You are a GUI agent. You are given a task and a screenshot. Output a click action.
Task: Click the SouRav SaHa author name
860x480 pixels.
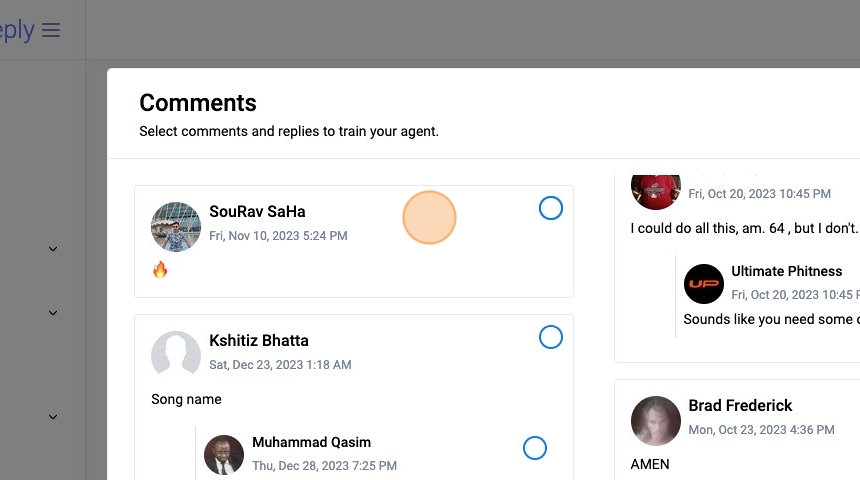tap(257, 211)
